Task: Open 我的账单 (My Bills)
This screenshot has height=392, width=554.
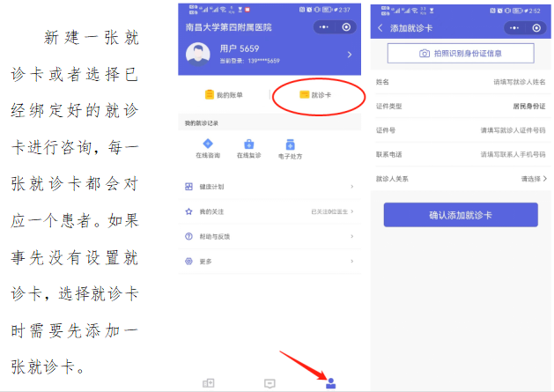Action: pyautogui.click(x=223, y=95)
